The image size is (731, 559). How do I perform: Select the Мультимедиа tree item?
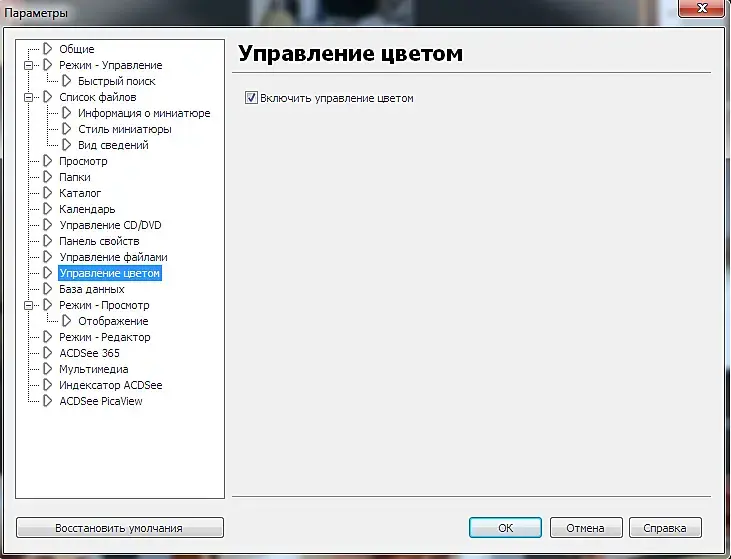pyautogui.click(x=93, y=369)
